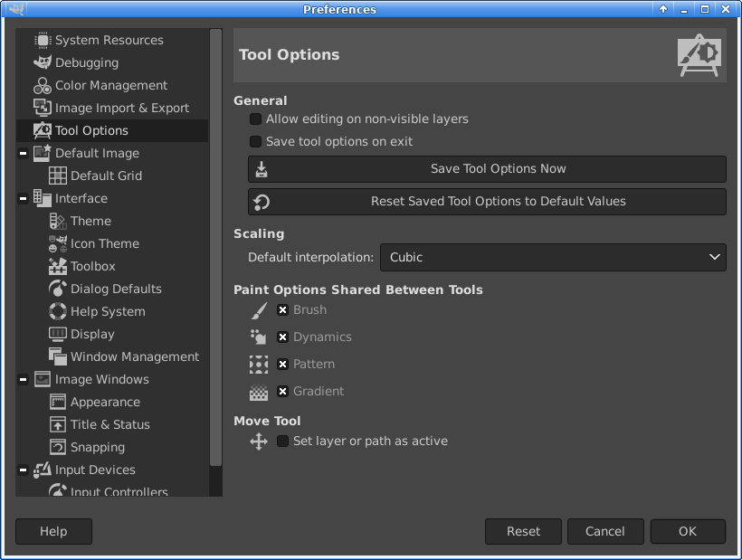Click the Debugging icon in sidebar
This screenshot has height=560, width=742.
(42, 62)
